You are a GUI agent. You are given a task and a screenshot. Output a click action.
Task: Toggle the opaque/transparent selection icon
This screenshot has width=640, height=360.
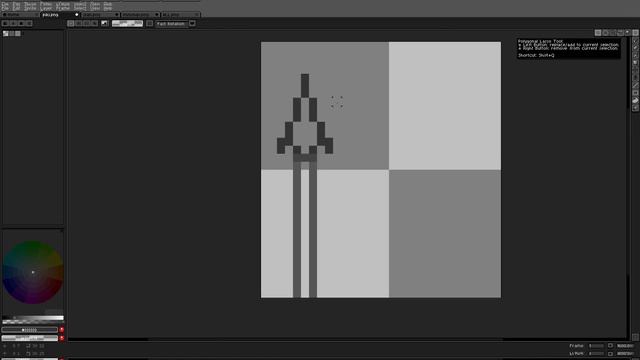(104, 24)
